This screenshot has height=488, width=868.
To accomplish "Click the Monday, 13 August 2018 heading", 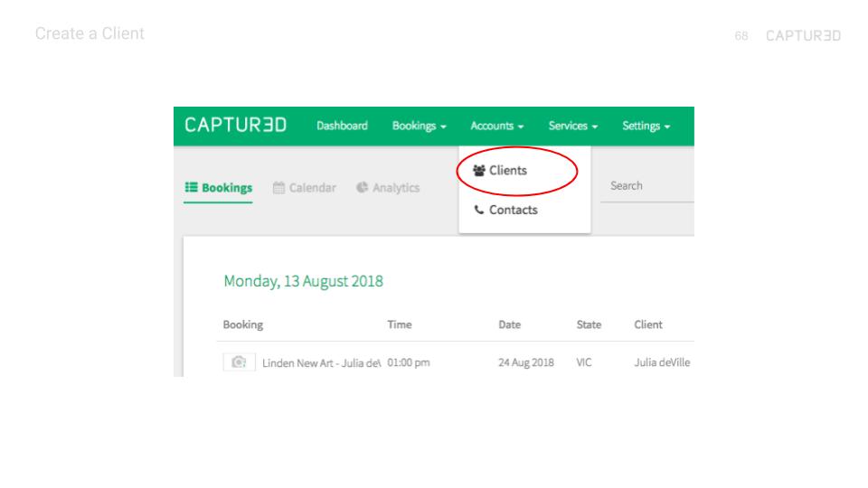I will coord(304,281).
